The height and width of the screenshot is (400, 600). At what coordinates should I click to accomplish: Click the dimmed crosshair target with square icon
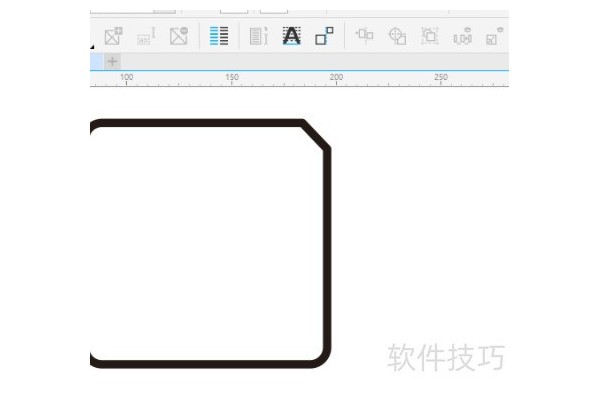click(x=397, y=36)
